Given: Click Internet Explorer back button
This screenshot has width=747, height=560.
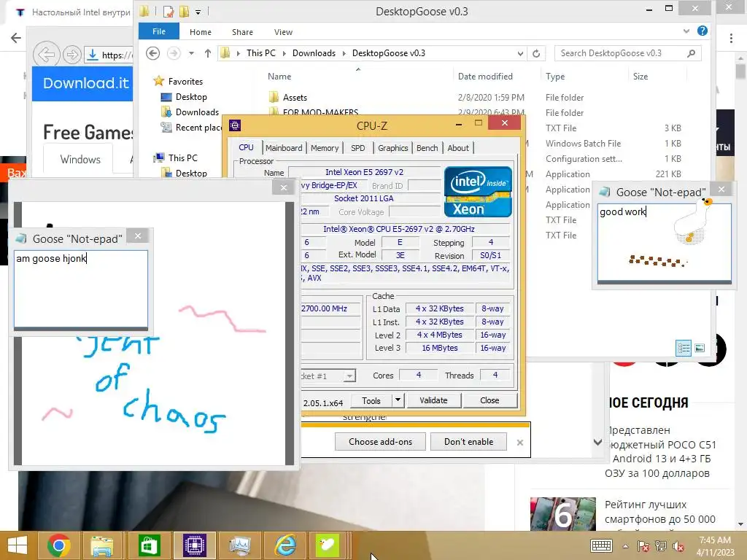Looking at the screenshot, I should point(47,54).
